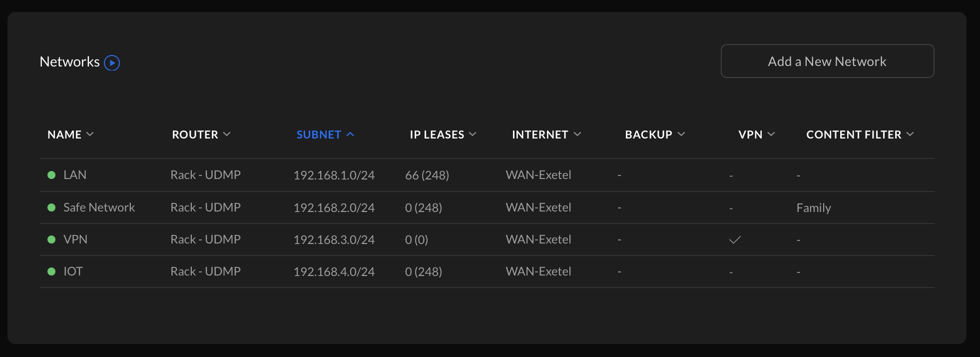Select the 192.168.3.0/24 subnet row
The image size is (980, 357).
487,239
